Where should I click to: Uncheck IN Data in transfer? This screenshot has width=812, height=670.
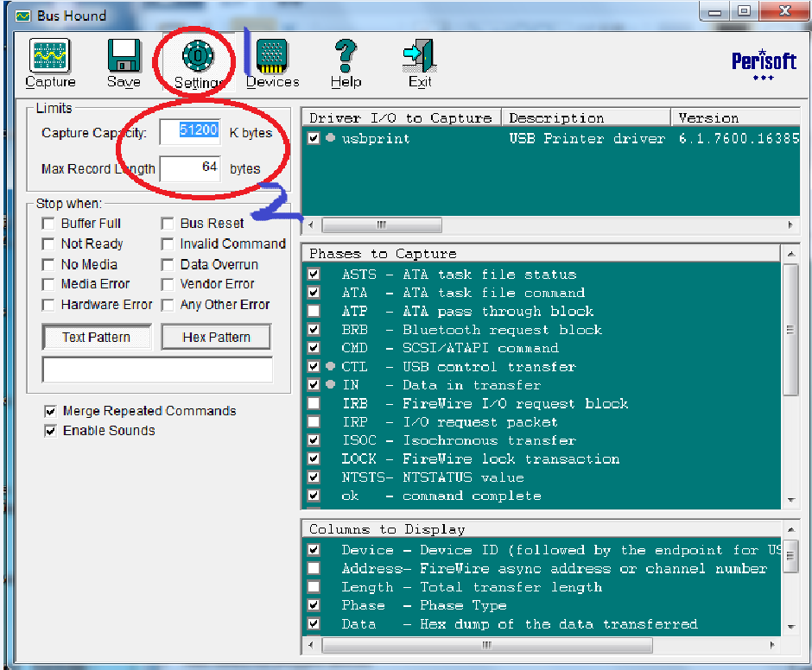pos(314,385)
